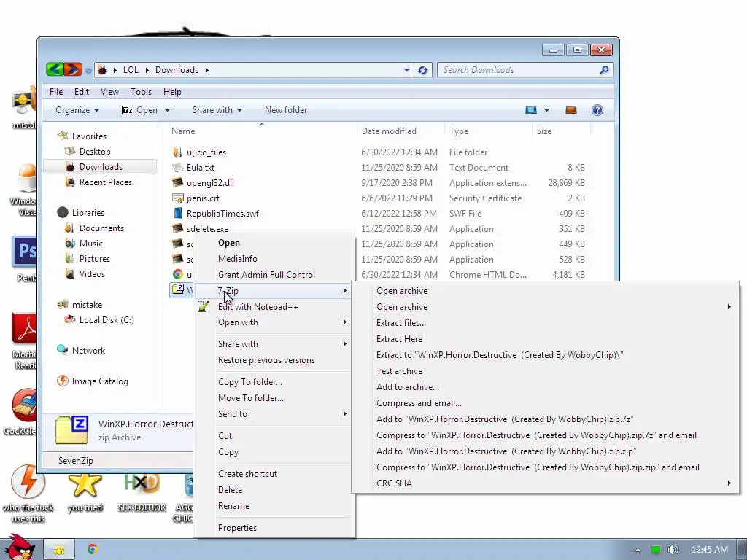Click the green Back navigation arrow
This screenshot has height=560, width=747.
click(x=55, y=70)
